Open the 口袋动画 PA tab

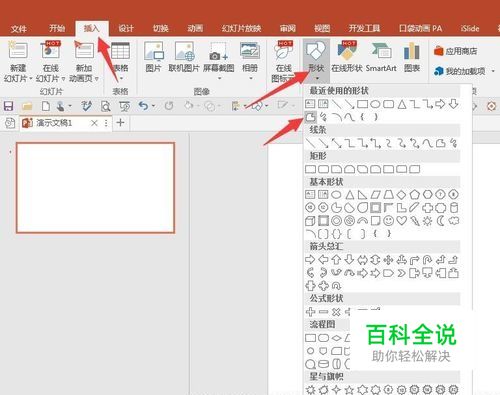coord(421,28)
